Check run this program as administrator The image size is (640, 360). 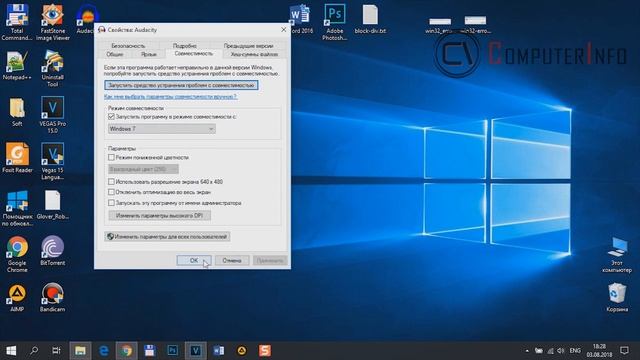tap(111, 203)
